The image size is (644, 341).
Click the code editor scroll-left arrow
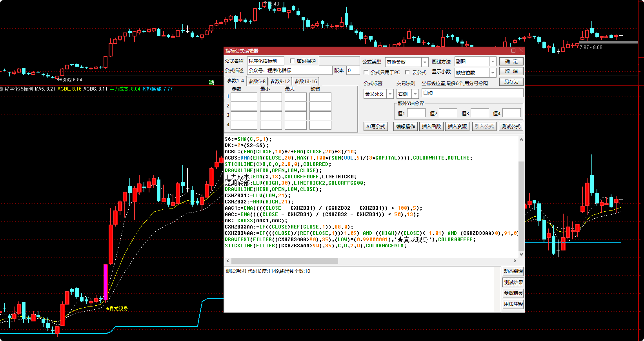(228, 261)
